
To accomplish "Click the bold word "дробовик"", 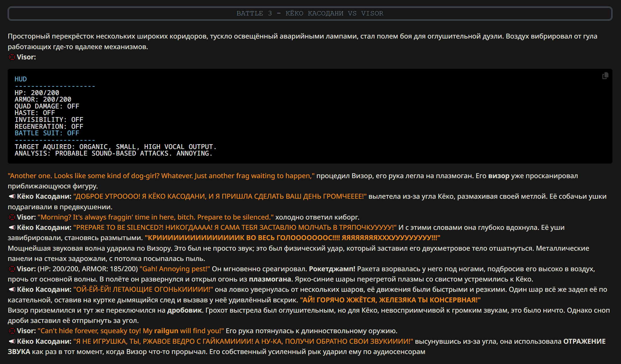I will tap(185, 310).
